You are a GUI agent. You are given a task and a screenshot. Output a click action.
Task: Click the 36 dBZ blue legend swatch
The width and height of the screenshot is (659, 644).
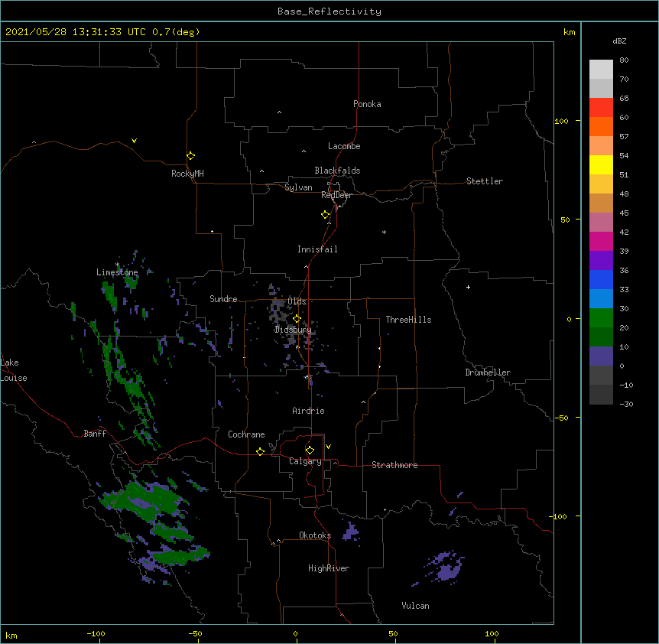click(x=601, y=279)
